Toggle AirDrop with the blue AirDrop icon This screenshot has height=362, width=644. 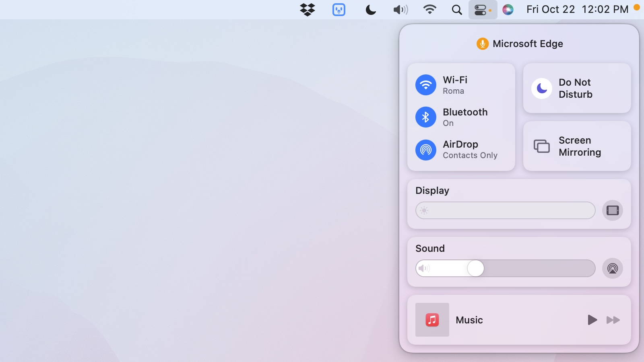point(426,150)
